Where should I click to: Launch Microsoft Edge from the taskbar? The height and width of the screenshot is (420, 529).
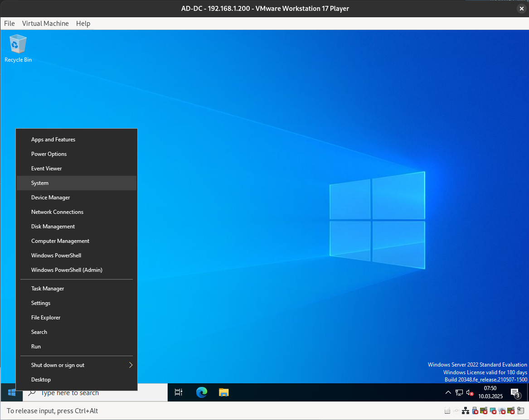(201, 392)
